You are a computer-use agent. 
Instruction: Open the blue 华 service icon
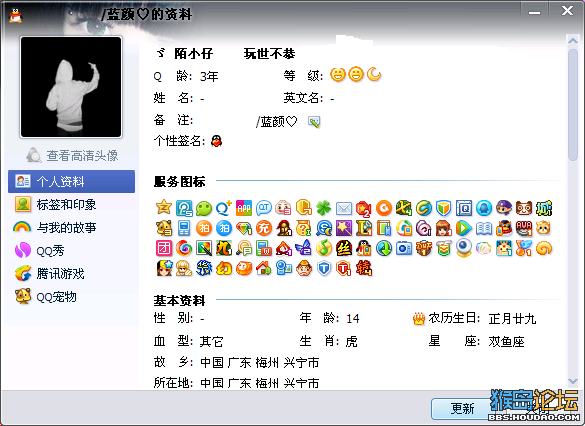204,268
